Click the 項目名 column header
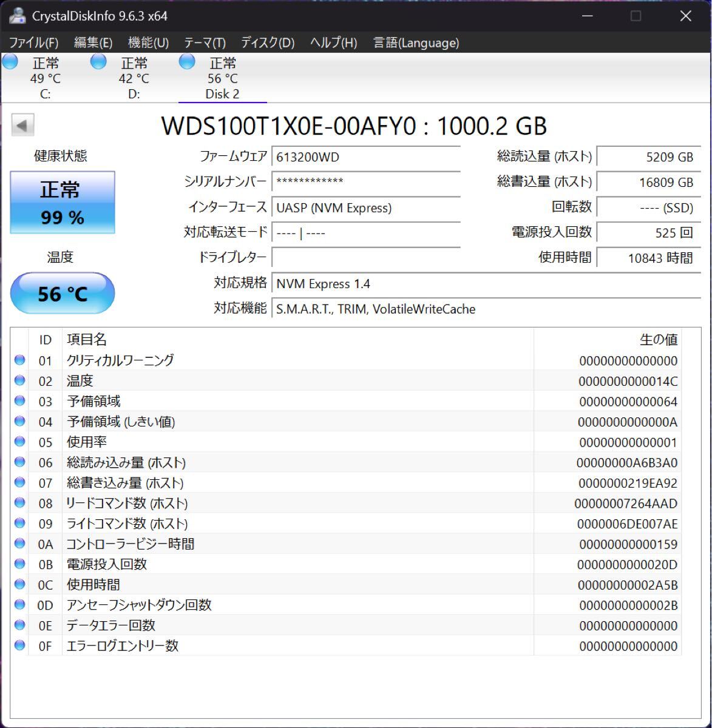Image resolution: width=712 pixels, height=728 pixels. pyautogui.click(x=298, y=340)
